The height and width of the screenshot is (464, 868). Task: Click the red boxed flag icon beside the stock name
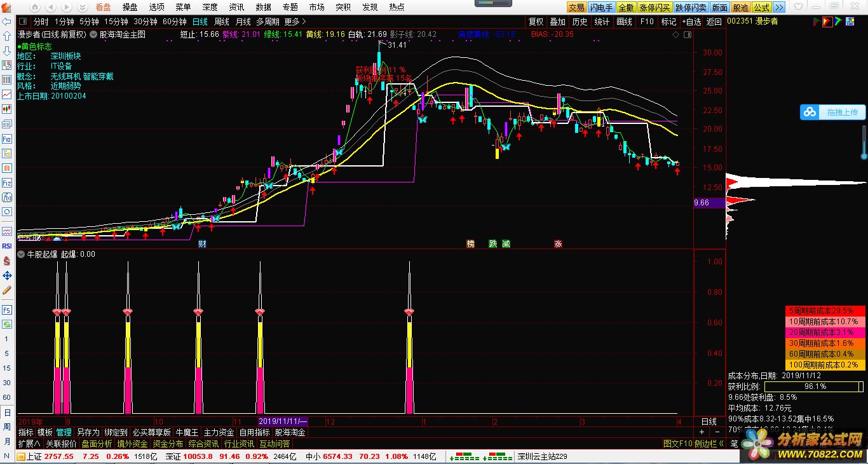pos(827,22)
